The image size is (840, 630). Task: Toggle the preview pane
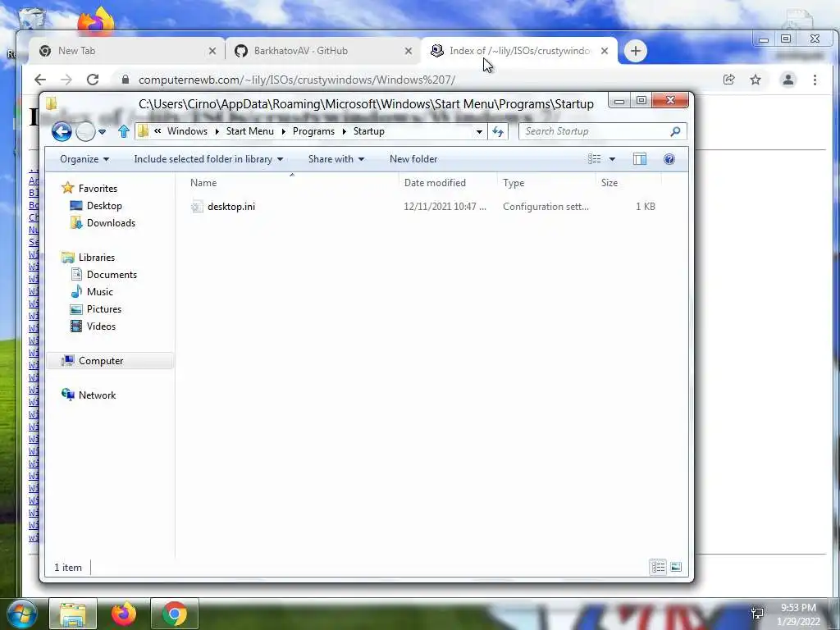tap(640, 159)
